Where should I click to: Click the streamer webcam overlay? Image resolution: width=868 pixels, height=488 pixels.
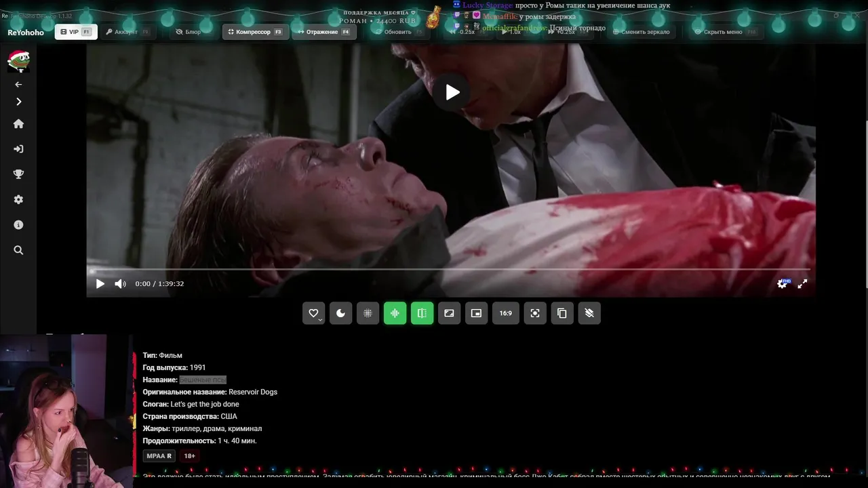point(66,411)
